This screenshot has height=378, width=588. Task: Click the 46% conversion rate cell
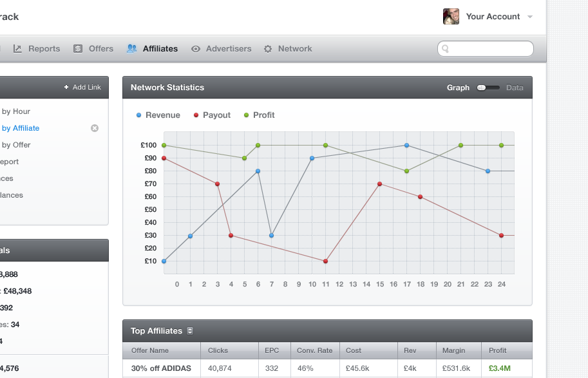coord(305,368)
